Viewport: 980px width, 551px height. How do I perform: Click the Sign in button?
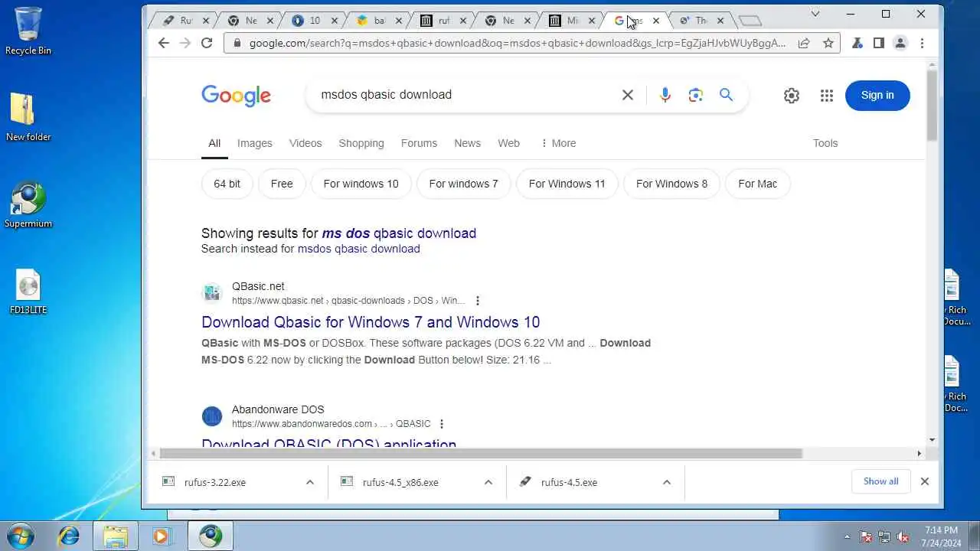pyautogui.click(x=877, y=95)
